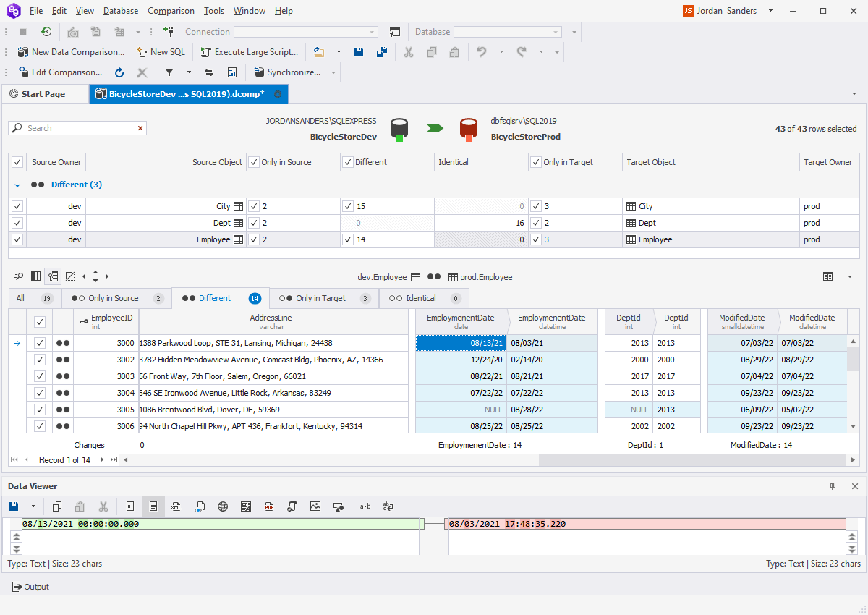Switch to the Start Page tab
Screen dimensions: 868x615
pos(43,94)
